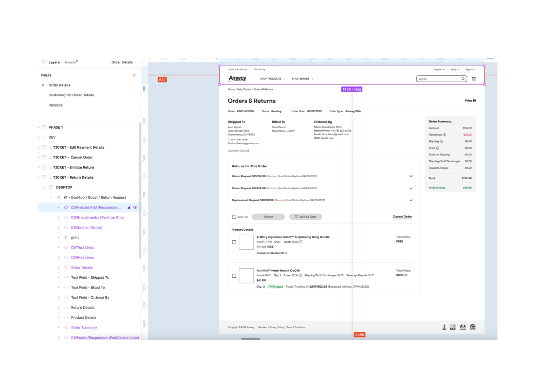
Task: Click the info icon beside Taxes $5.34
Action: 301,275
